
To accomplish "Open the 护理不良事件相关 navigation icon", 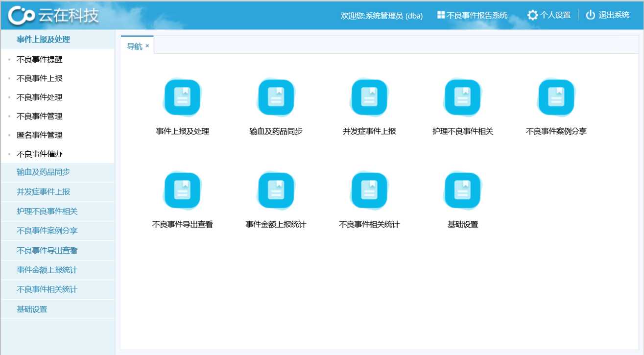I will point(462,97).
